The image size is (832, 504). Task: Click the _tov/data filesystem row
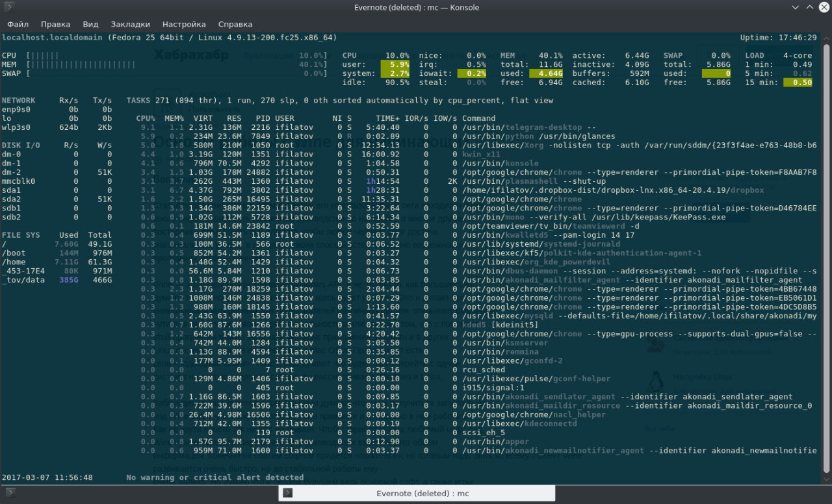(57, 280)
